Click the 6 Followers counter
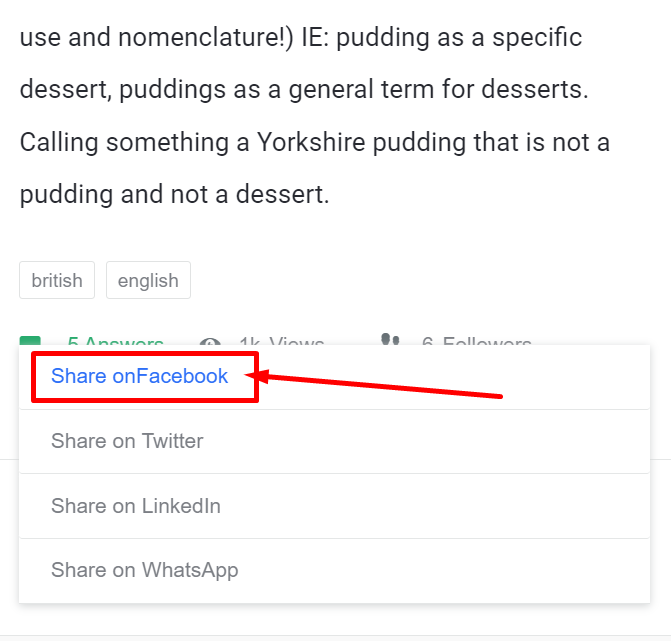 (x=476, y=341)
